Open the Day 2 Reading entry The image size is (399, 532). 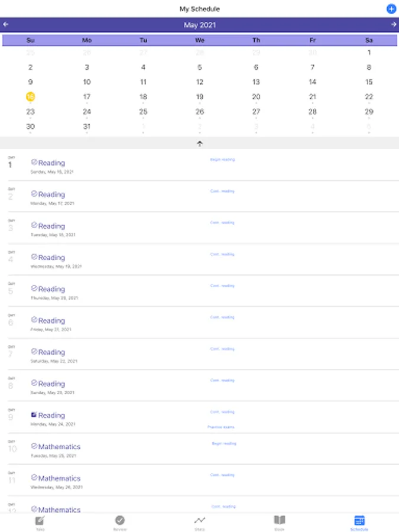point(200,196)
